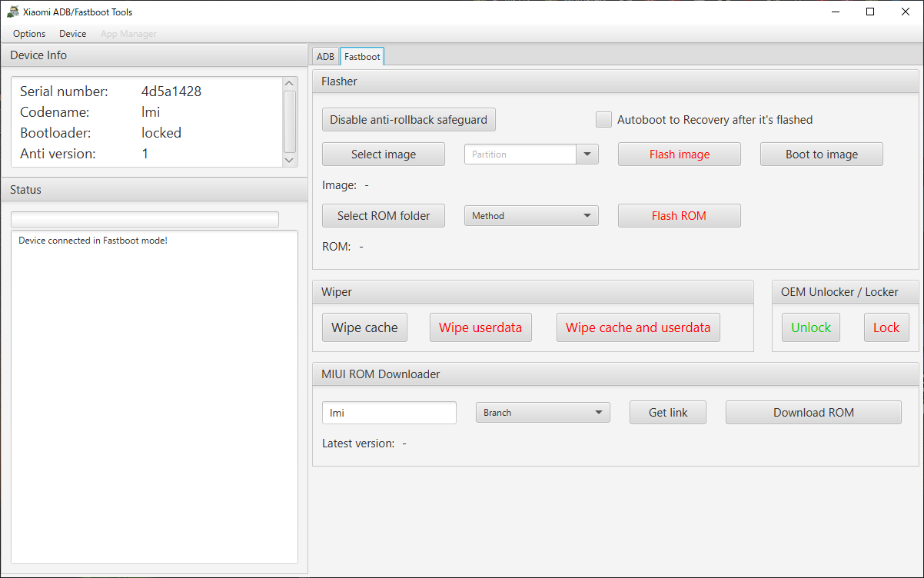This screenshot has height=578, width=924.
Task: Click the Bootloader value locked
Action: [161, 133]
